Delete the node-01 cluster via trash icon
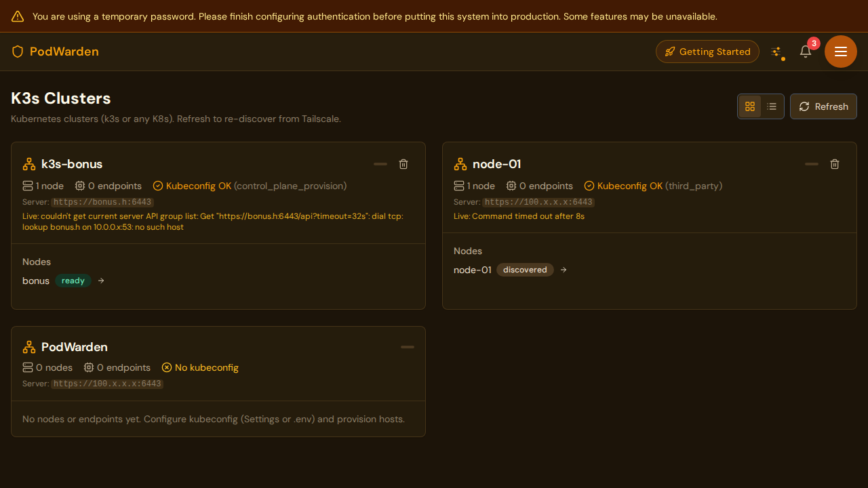Screen dimensions: 868x488 pos(835,164)
